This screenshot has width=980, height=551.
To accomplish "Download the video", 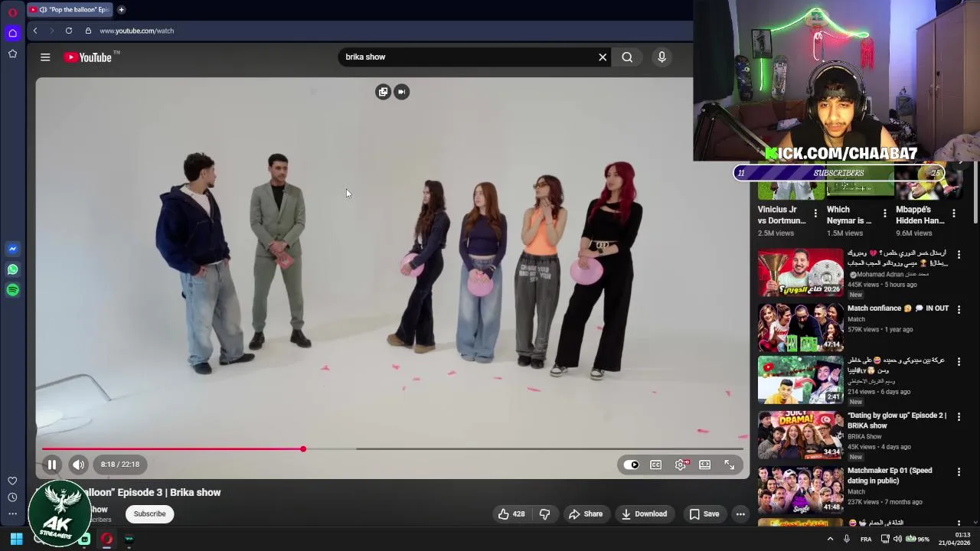I will click(644, 514).
